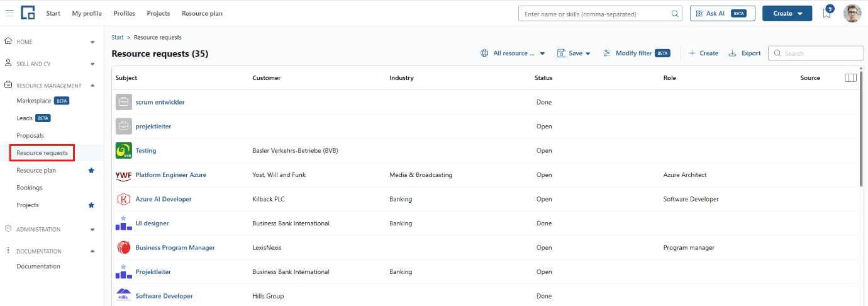Click the BVB logo in the Testing row
Screen dimensions: 868x306
123,150
